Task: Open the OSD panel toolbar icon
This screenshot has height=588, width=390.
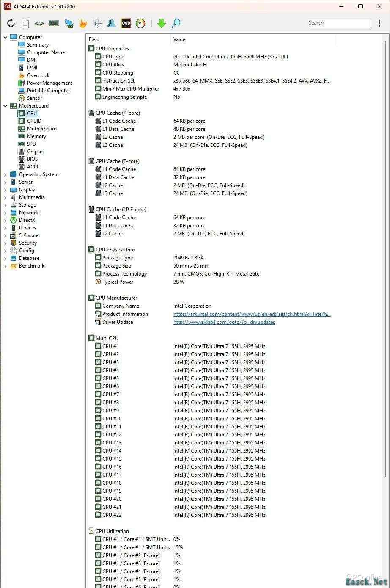Action: 126,23
